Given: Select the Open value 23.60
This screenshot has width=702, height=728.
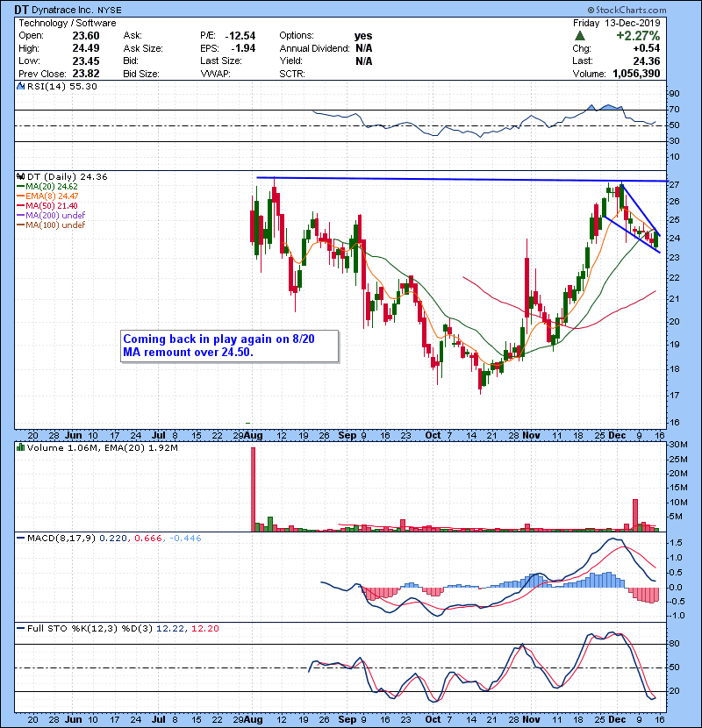Looking at the screenshot, I should 86,36.
